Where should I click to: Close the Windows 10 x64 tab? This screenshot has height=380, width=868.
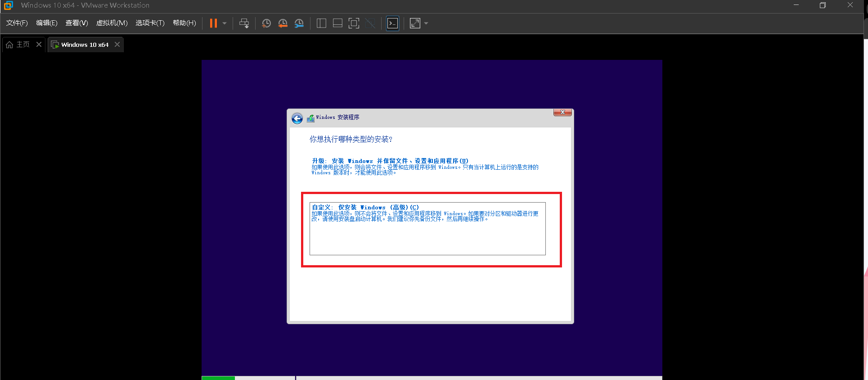pos(117,44)
